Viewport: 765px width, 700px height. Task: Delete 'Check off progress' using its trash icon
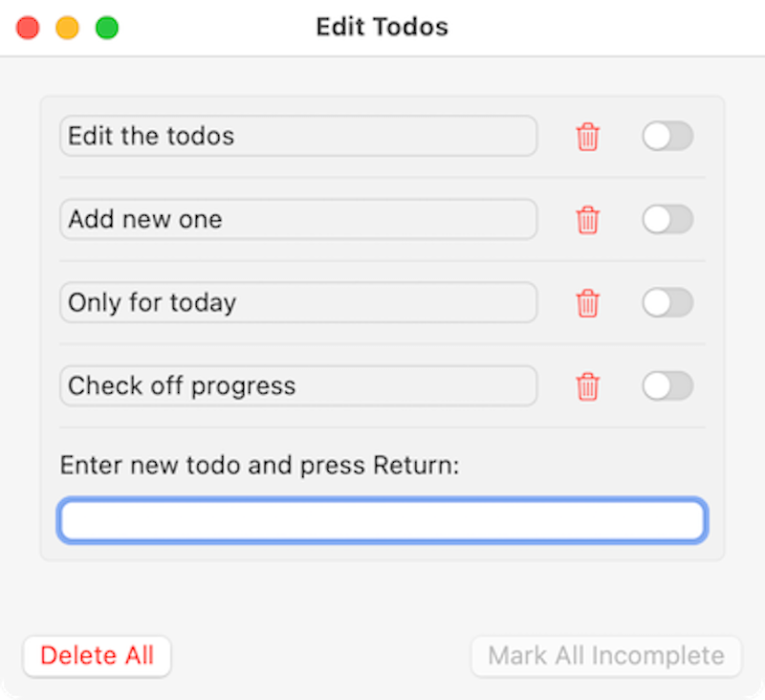click(x=588, y=387)
